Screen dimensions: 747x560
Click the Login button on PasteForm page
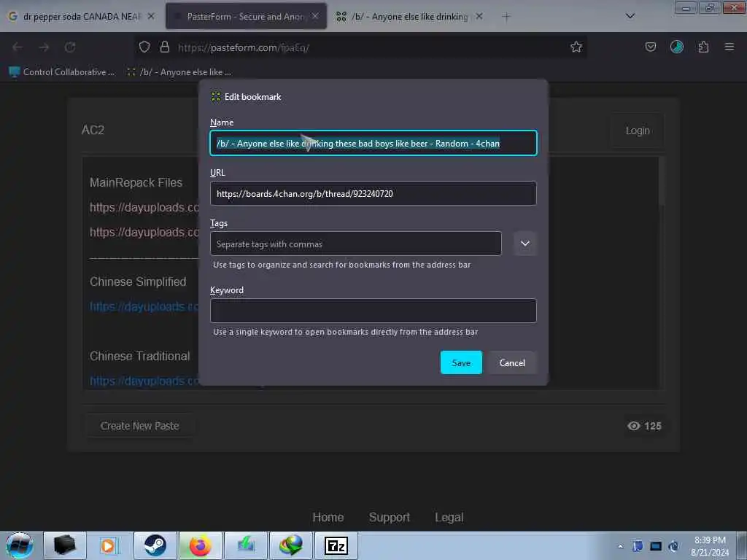pos(638,131)
